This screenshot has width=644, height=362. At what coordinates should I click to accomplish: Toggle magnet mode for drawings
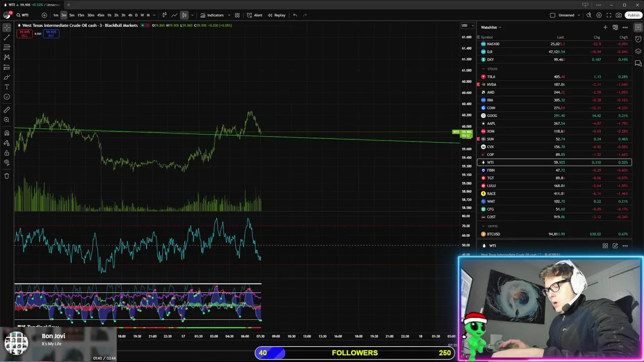tap(7, 133)
